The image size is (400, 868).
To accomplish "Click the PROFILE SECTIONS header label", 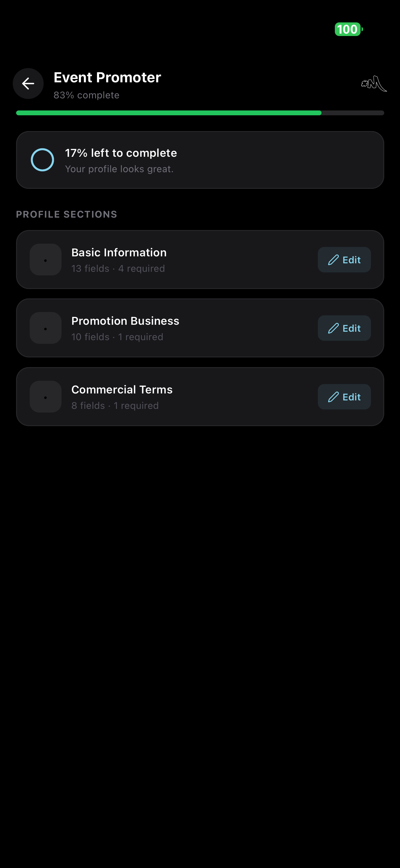I will (x=66, y=214).
